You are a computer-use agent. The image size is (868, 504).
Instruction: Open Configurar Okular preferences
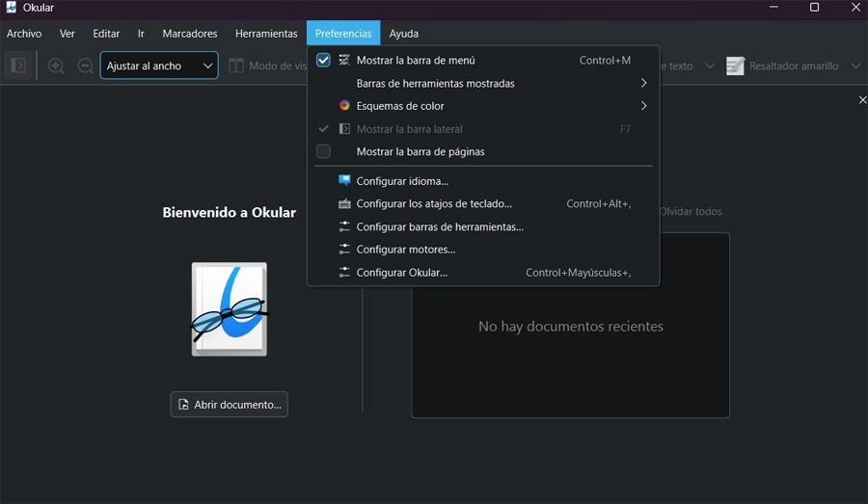coord(483,273)
